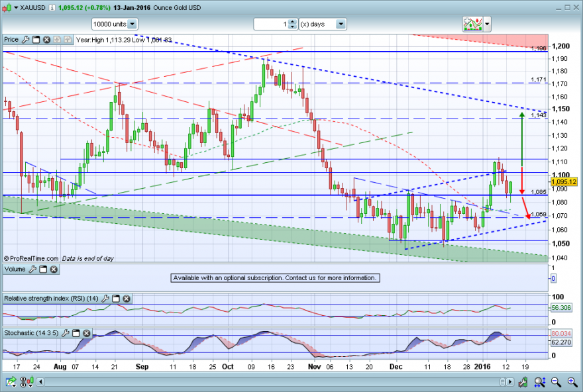Open Stochastic settings wrench icon
This screenshot has height=392, width=583.
66,333
